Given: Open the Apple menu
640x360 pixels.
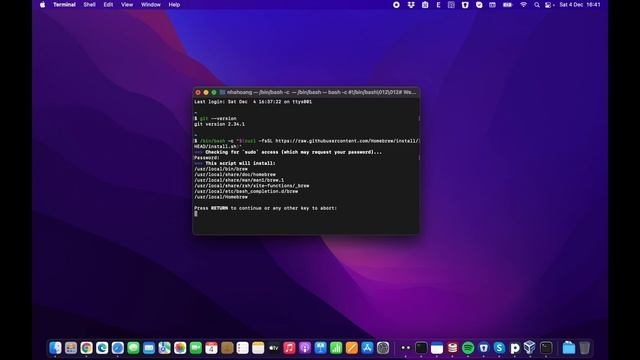Looking at the screenshot, I should (x=42, y=5).
